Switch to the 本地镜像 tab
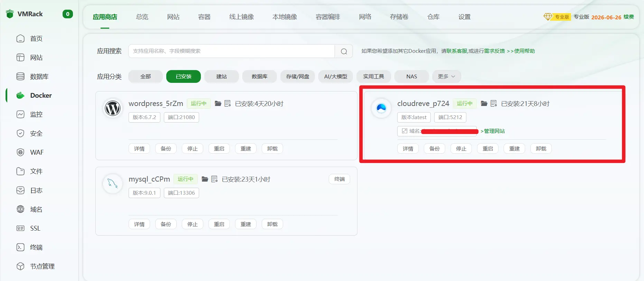Image resolution: width=644 pixels, height=281 pixels. 284,17
